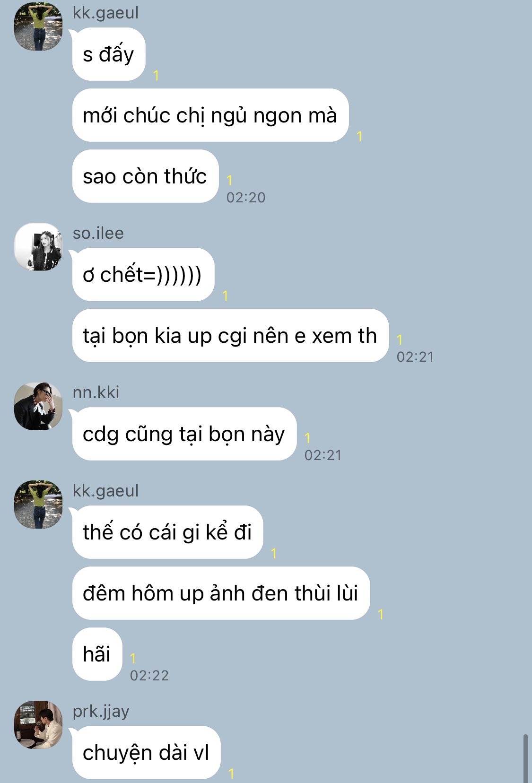Open nn.kki's profile photo
532x783 pixels.
(x=38, y=406)
